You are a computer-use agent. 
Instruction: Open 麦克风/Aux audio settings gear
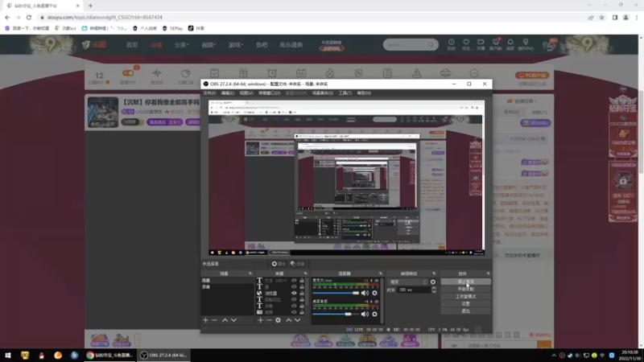point(374,293)
